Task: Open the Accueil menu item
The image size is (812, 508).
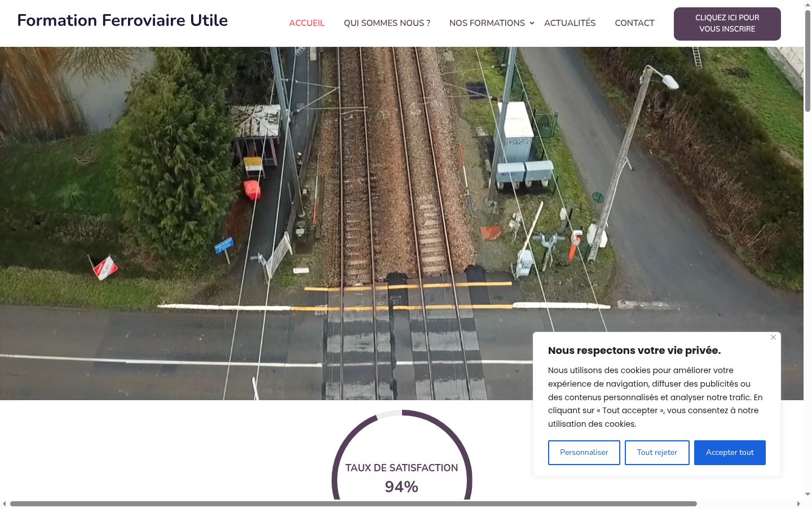Action: click(307, 23)
